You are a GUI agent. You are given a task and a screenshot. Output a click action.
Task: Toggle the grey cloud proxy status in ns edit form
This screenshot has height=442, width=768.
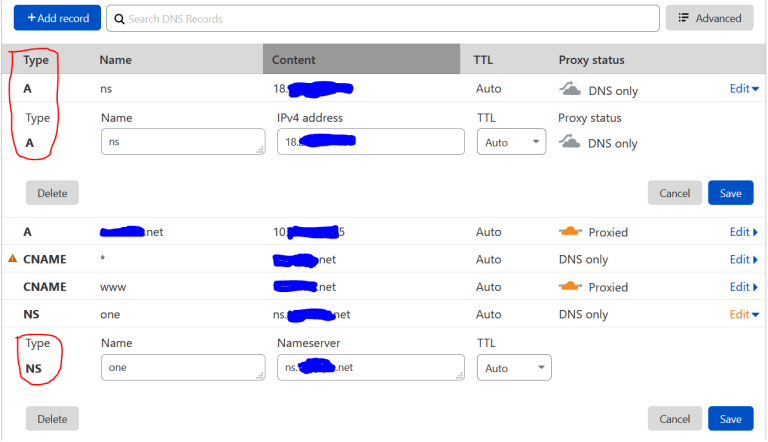[571, 142]
